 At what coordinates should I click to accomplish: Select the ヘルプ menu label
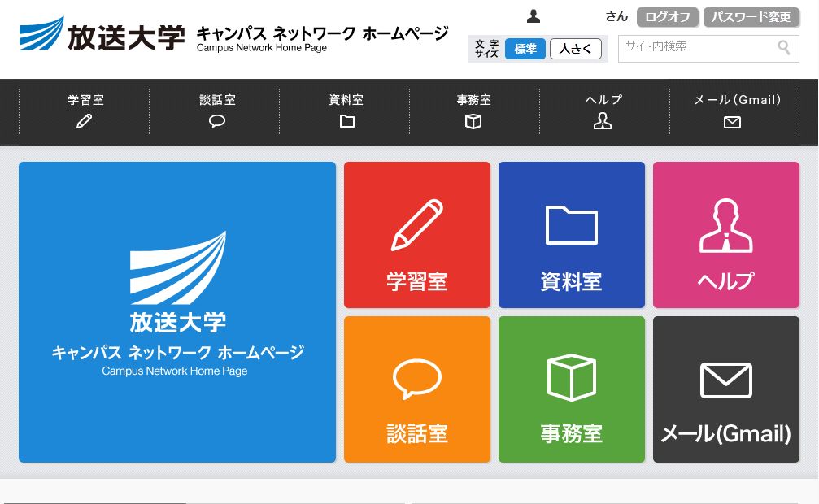(603, 100)
